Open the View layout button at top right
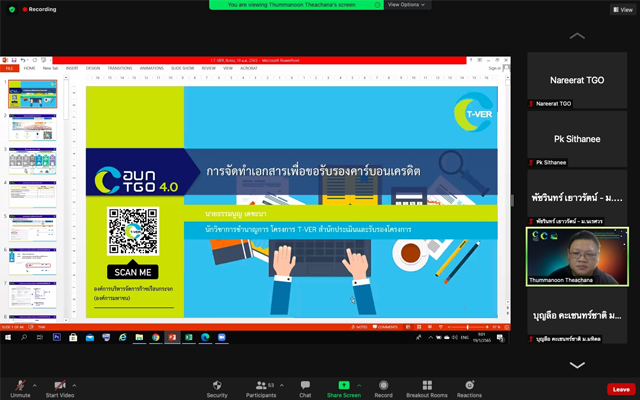 coord(623,9)
